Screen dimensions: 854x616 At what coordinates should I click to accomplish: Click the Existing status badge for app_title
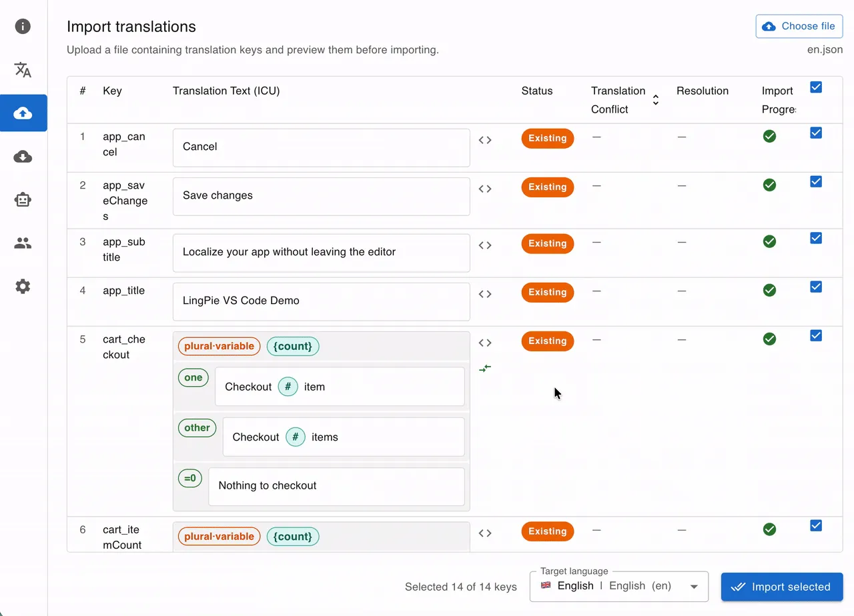coord(548,293)
